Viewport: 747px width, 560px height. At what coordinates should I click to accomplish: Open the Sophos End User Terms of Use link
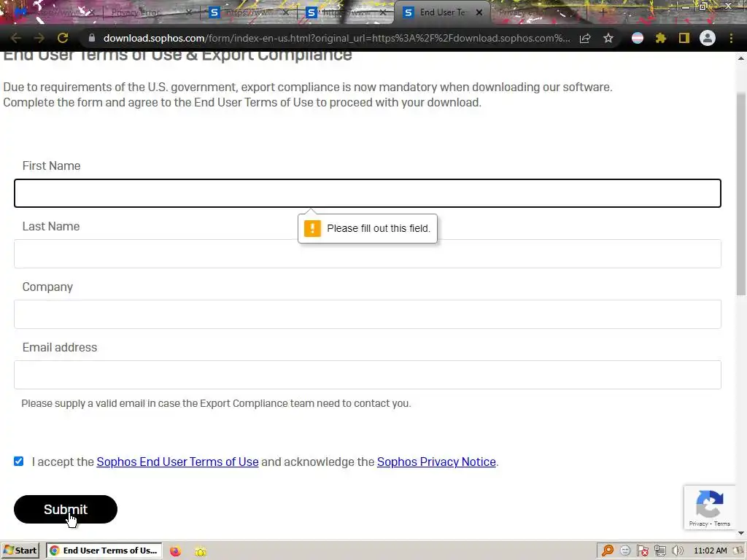[x=178, y=462]
